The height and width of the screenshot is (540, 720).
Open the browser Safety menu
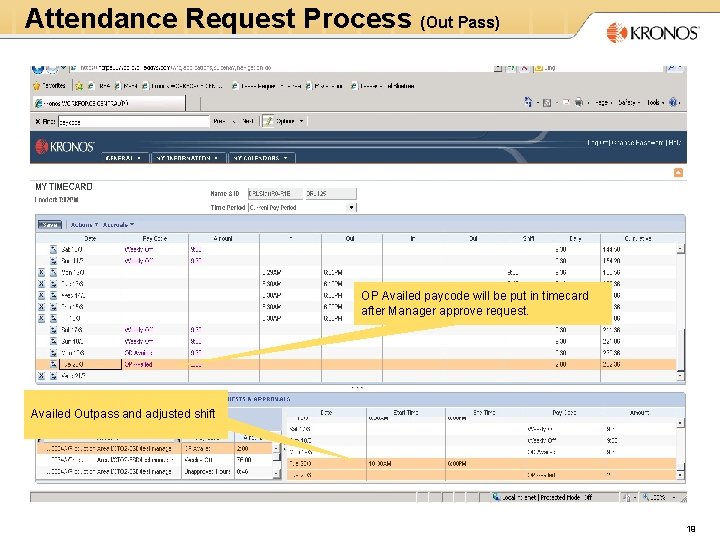point(629,102)
